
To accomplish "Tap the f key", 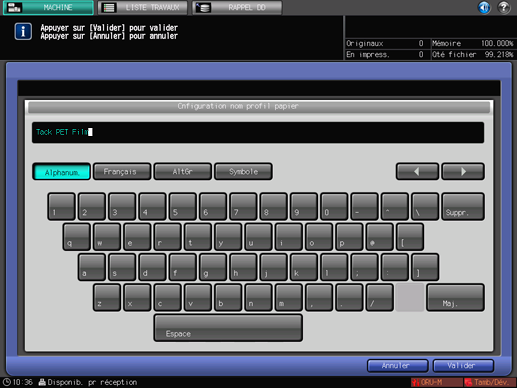I will (x=183, y=267).
